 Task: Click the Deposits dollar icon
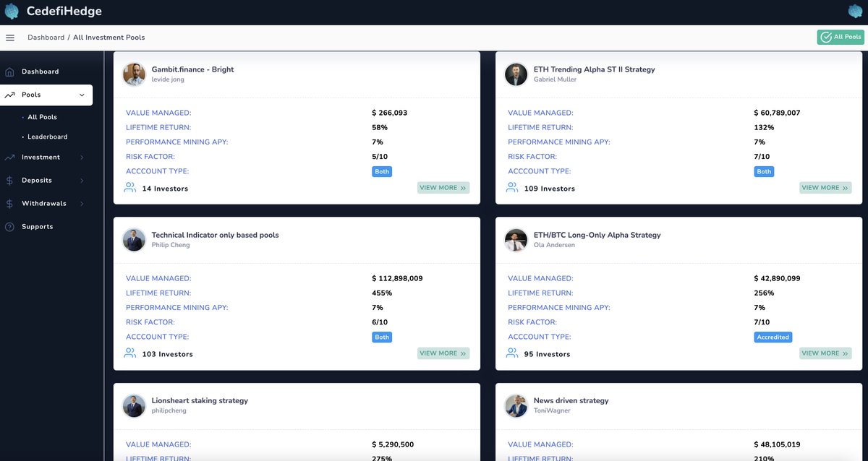(x=9, y=181)
